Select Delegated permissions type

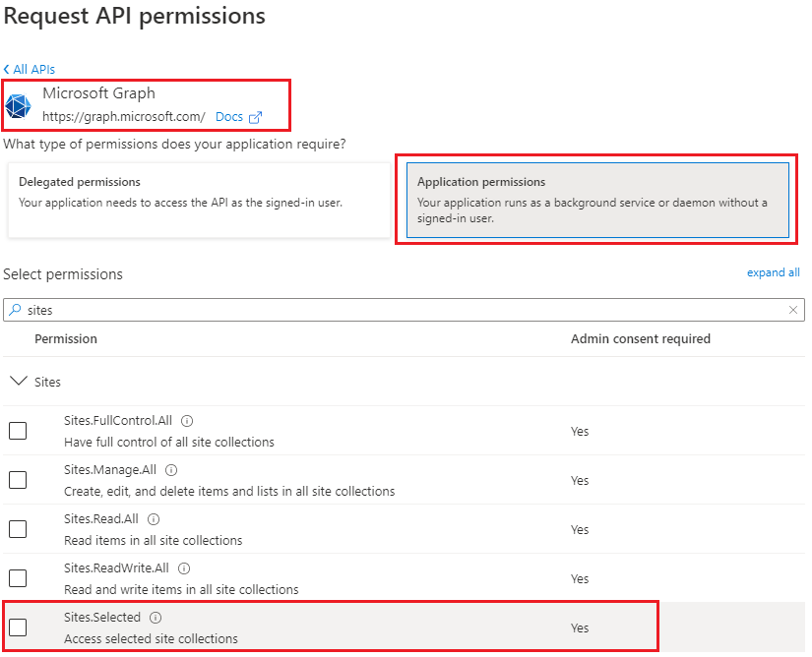pos(199,201)
